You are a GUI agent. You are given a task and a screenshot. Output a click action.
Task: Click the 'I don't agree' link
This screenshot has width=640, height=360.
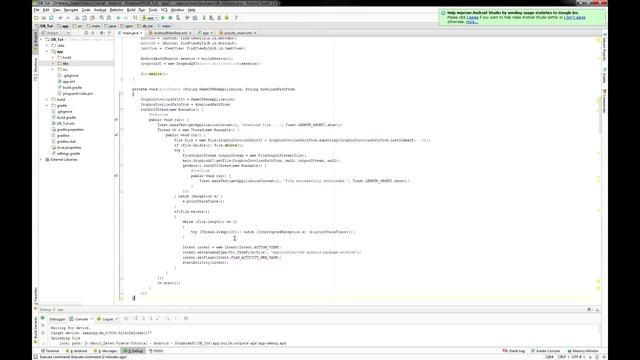574,18
